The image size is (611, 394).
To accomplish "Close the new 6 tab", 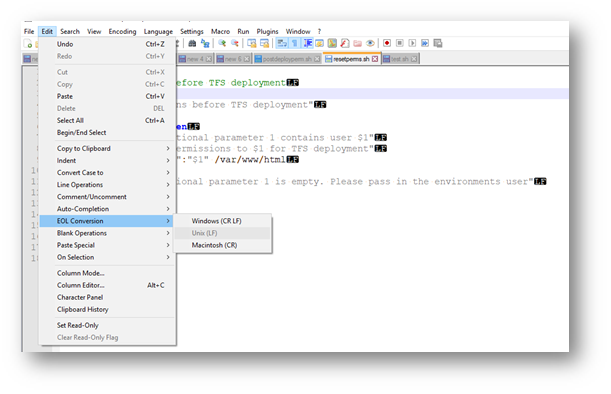I will pyautogui.click(x=247, y=59).
